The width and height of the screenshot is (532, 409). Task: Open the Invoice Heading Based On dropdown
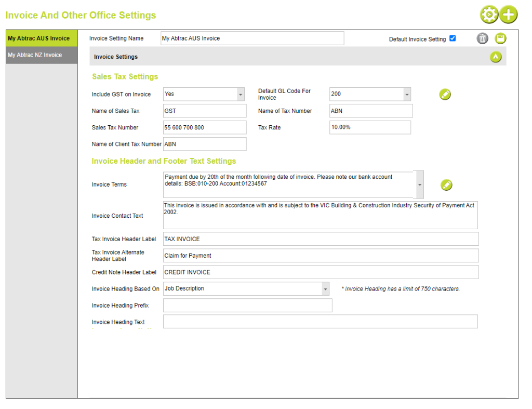[x=325, y=288]
